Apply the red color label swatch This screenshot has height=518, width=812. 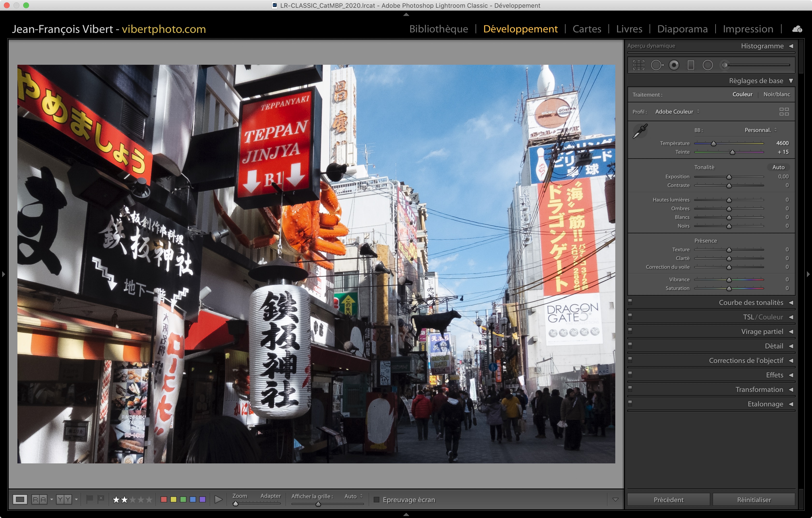[164, 499]
